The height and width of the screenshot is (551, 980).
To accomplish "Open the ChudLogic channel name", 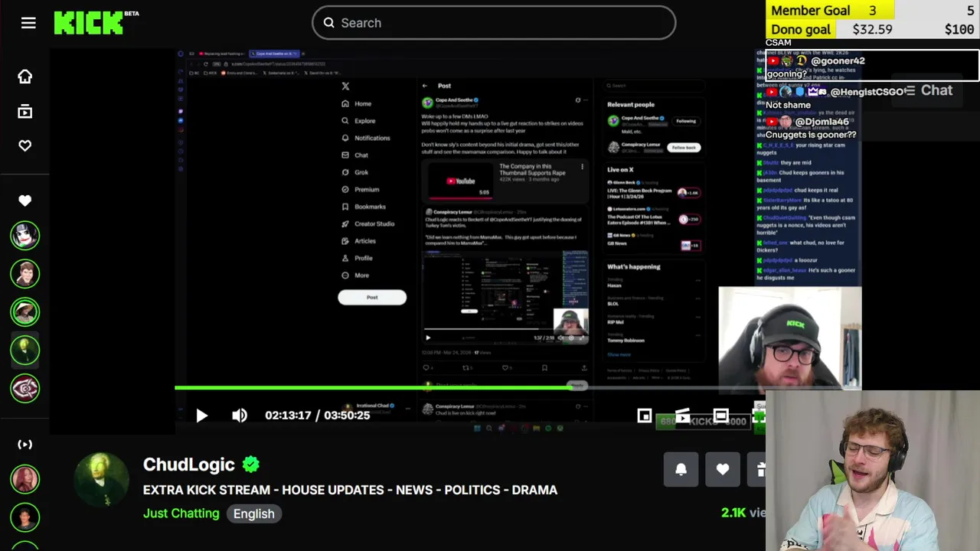I will [x=189, y=465].
